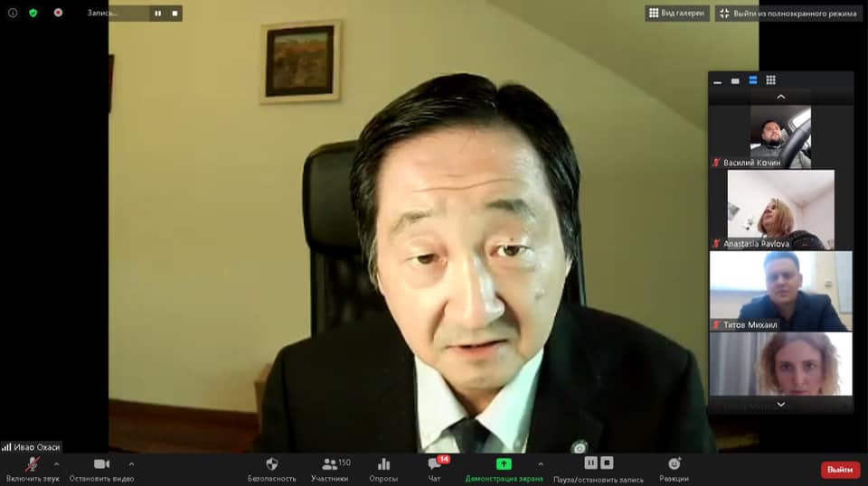Leave meeting with red Выйти button
This screenshot has width=868, height=486.
840,470
